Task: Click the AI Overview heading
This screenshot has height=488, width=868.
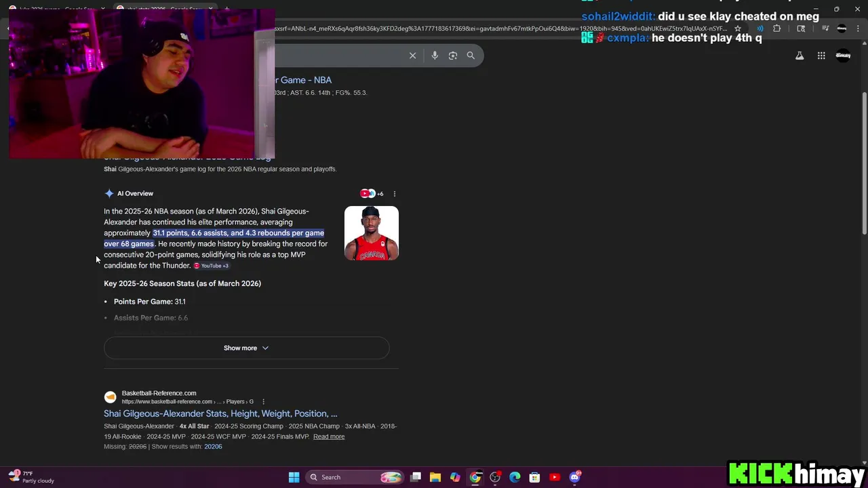Action: point(135,194)
